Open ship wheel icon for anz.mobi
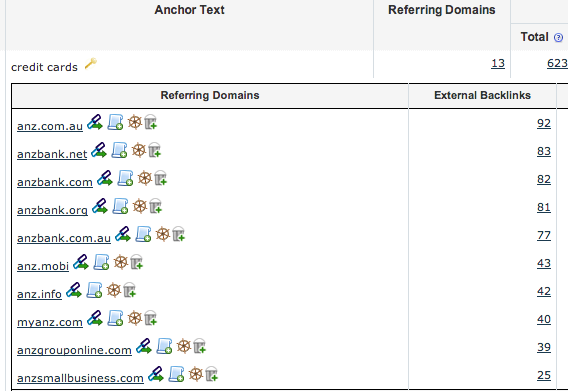 coord(121,262)
